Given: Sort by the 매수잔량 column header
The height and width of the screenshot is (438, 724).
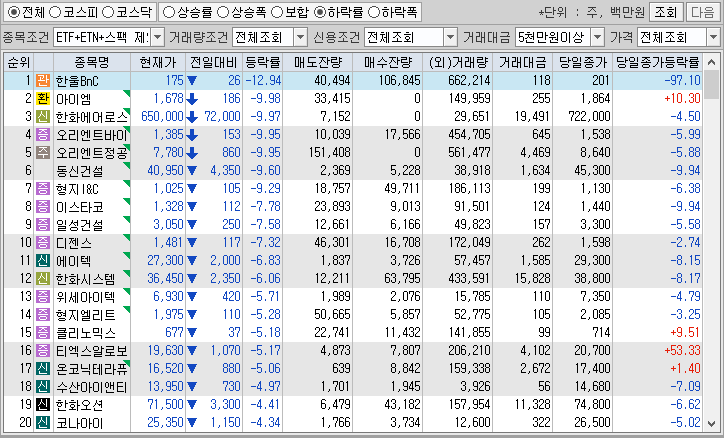Looking at the screenshot, I should pyautogui.click(x=387, y=62).
